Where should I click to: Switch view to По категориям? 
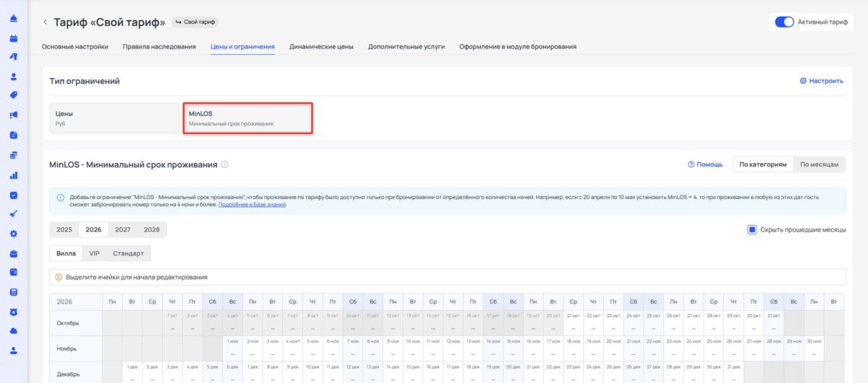pos(762,164)
